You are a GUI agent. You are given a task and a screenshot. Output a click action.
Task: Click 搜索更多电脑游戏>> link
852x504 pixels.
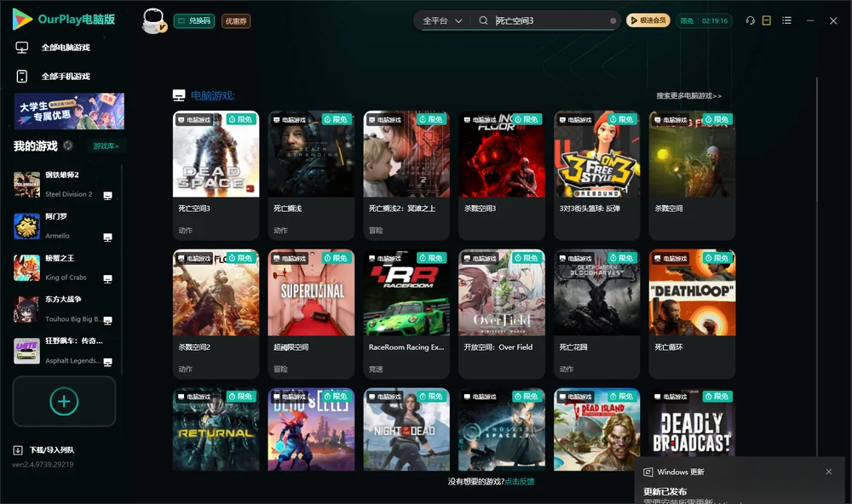(x=688, y=95)
